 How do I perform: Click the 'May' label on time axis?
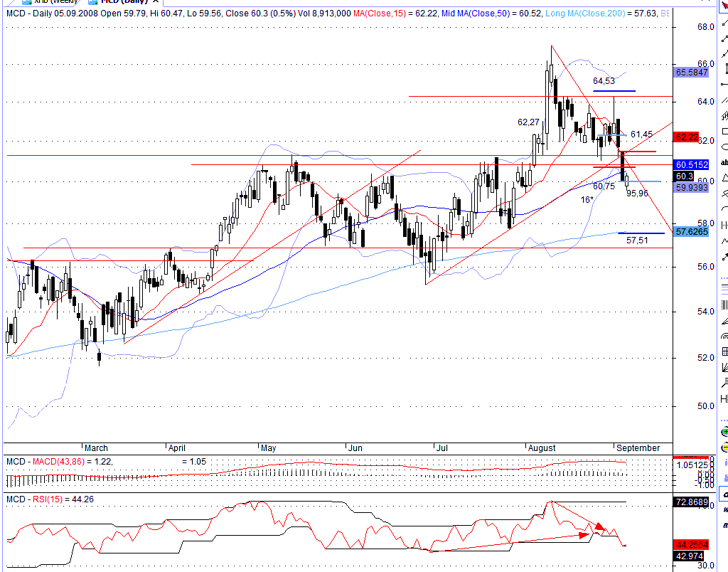coord(268,448)
